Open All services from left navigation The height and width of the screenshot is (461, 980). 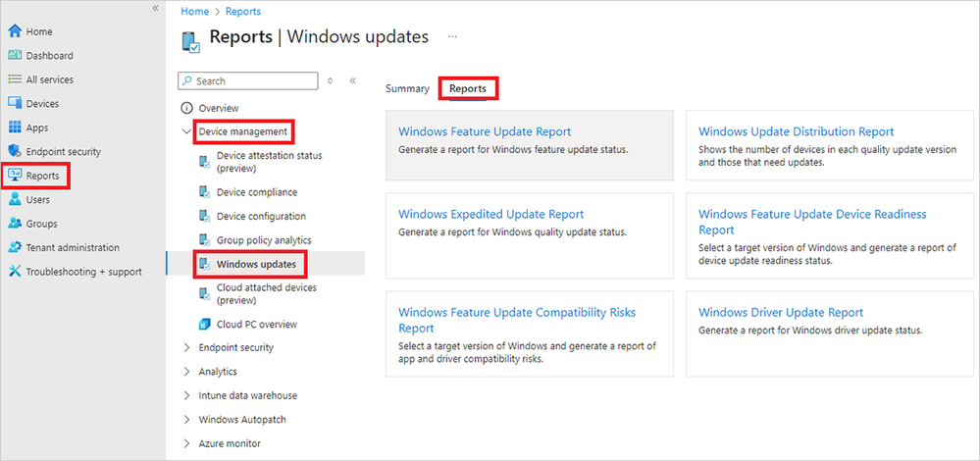pos(49,79)
